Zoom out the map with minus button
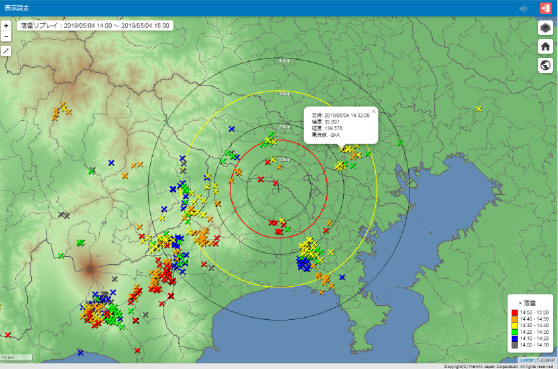 pos(6,36)
